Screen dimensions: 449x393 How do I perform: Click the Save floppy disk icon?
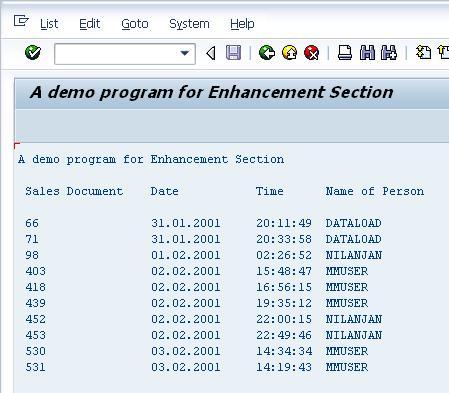(233, 53)
